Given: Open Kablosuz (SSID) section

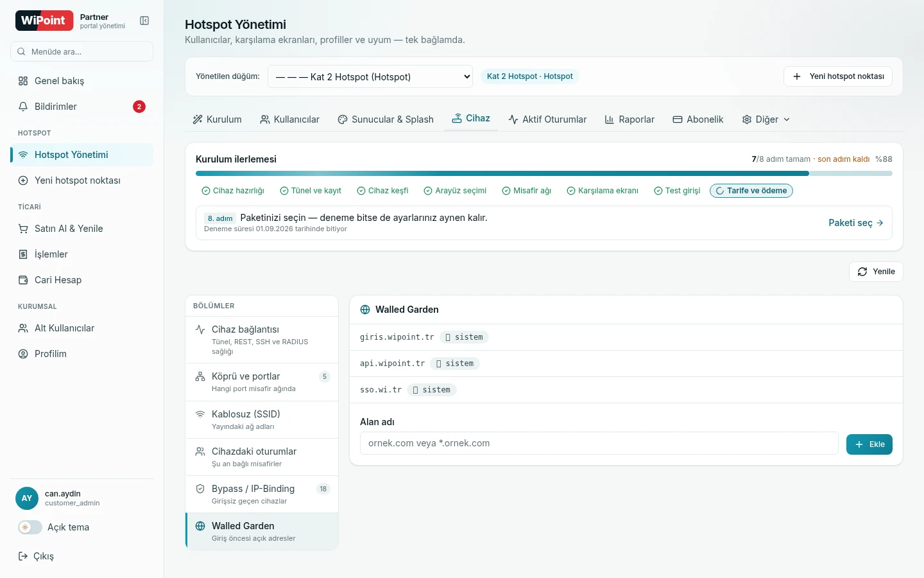Looking at the screenshot, I should [262, 420].
